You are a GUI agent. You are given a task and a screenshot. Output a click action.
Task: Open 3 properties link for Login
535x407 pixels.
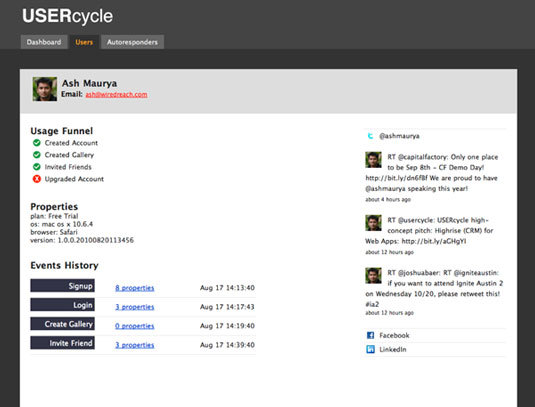pyautogui.click(x=134, y=307)
